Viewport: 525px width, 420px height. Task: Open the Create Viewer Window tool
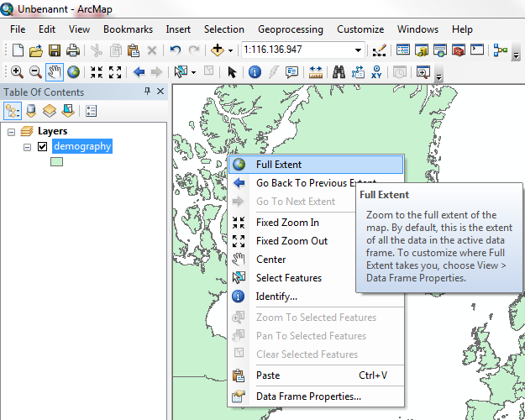pyautogui.click(x=423, y=72)
